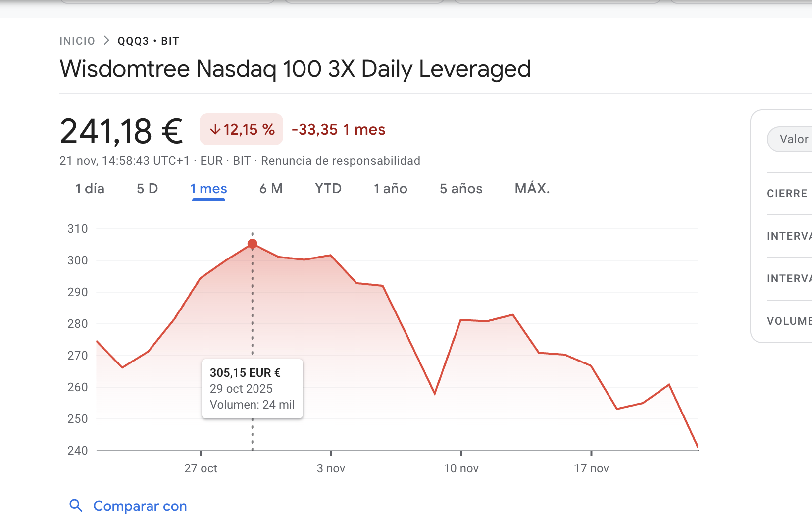812x517 pixels.
Task: Select the 5 D time range
Action: coord(147,189)
